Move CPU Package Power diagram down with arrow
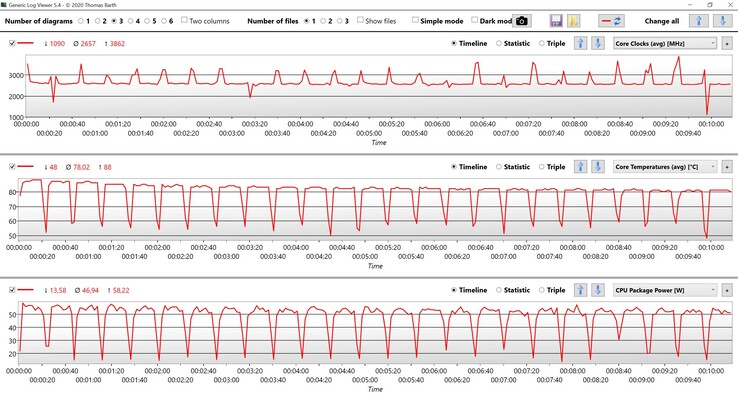This screenshot has height=400, width=738. tap(597, 290)
